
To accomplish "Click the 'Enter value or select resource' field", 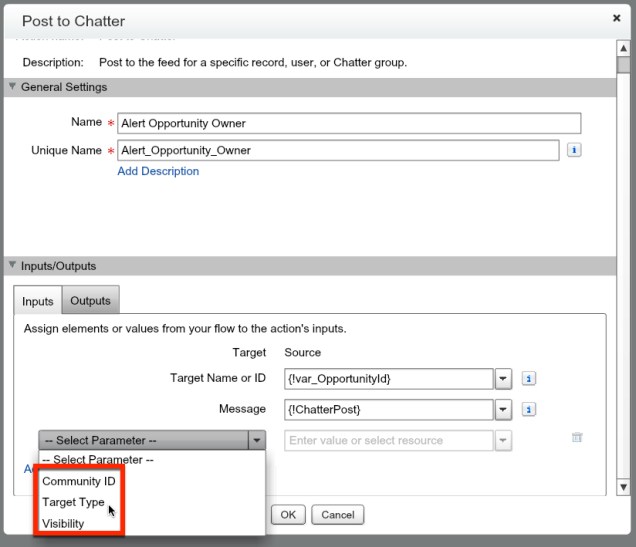I will (x=389, y=440).
